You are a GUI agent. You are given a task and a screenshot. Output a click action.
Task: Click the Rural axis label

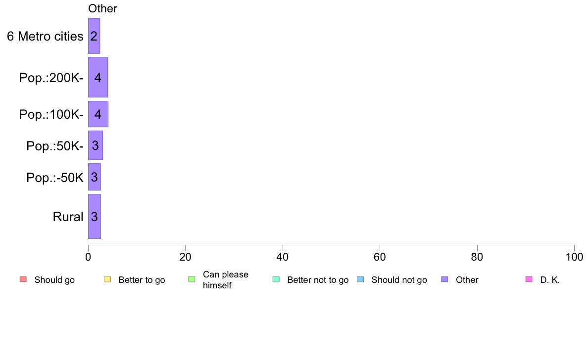pos(68,217)
